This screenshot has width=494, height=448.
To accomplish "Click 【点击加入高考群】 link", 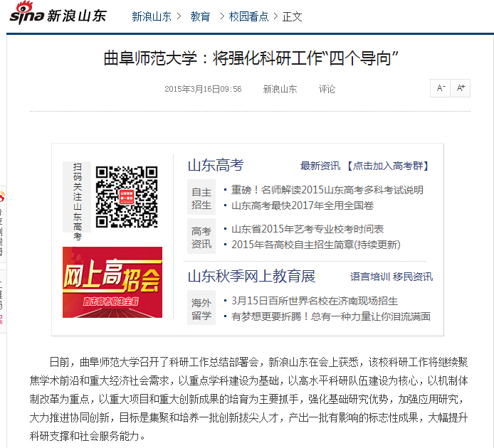I will point(389,166).
